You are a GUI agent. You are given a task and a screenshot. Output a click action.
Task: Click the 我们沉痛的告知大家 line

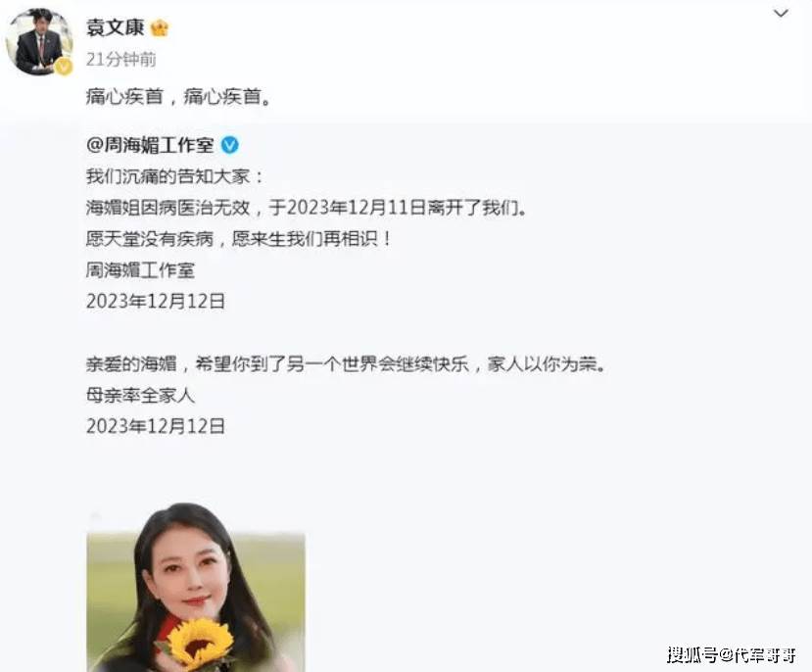click(175, 176)
